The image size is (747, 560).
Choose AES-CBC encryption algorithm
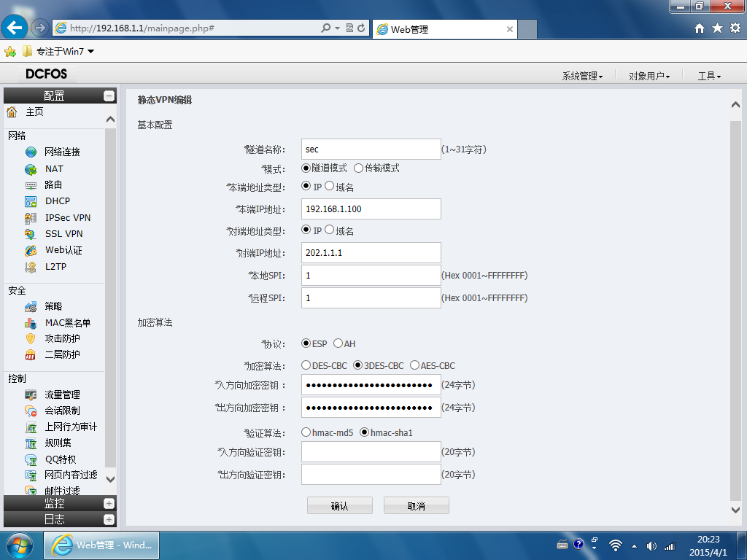[x=414, y=365]
